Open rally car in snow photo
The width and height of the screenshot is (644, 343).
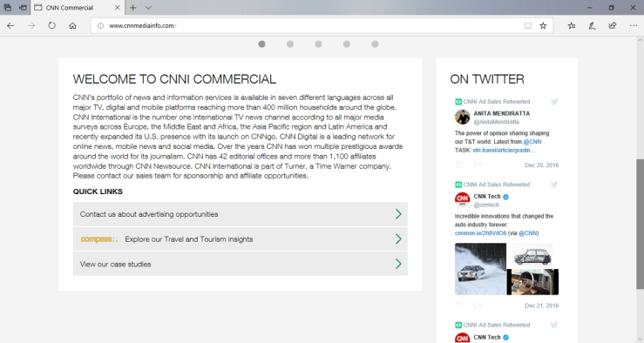click(x=480, y=269)
